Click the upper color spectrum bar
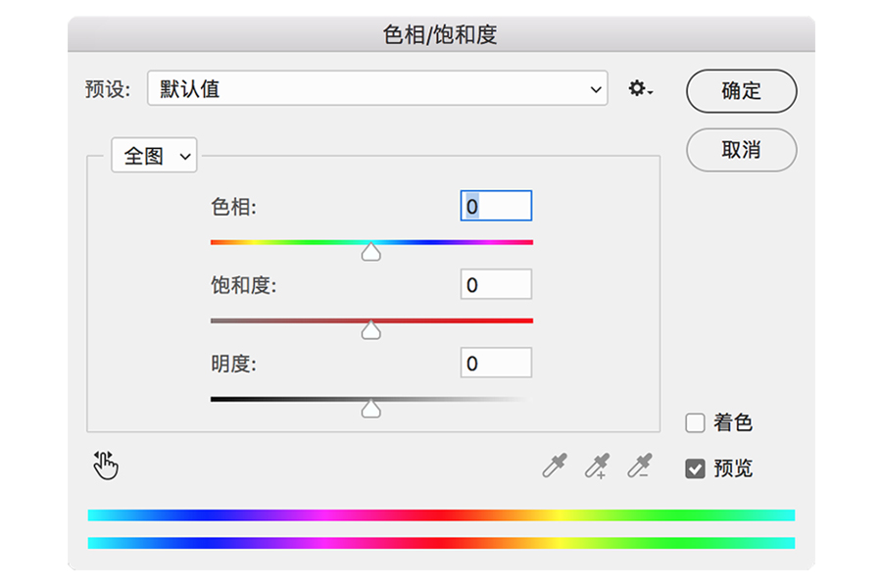 point(441,514)
